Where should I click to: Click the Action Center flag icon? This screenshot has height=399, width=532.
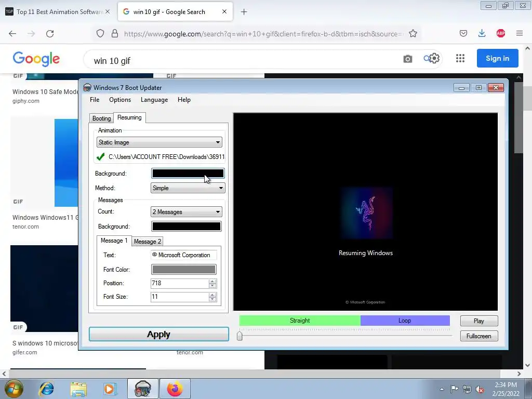[x=454, y=389]
